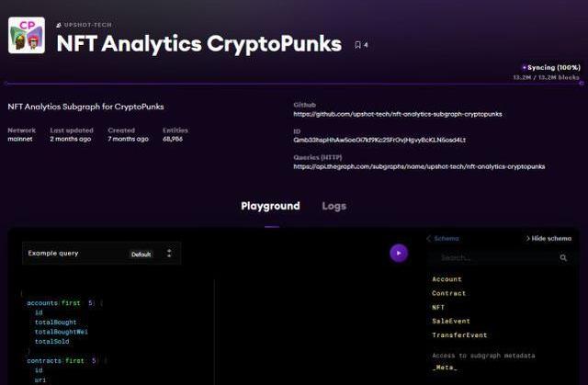Image resolution: width=588 pixels, height=385 pixels.
Task: Click the up-down stepper arrows for the example query
Action: 169,253
